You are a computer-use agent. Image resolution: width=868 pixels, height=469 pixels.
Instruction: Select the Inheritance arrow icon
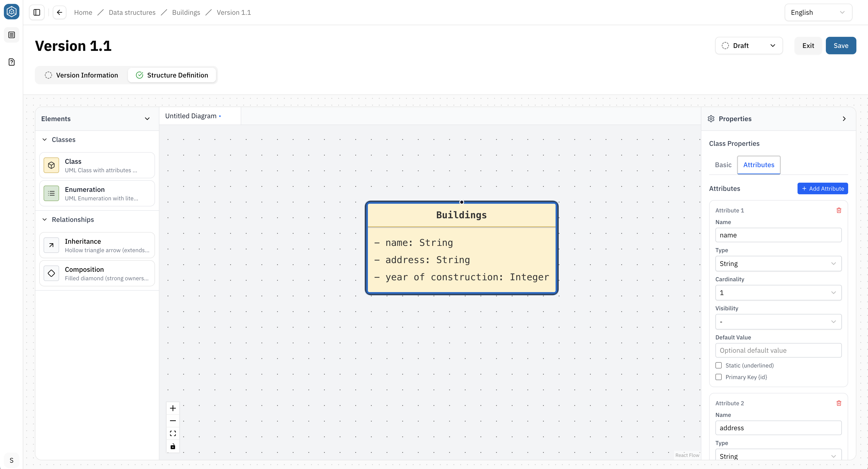pyautogui.click(x=51, y=245)
